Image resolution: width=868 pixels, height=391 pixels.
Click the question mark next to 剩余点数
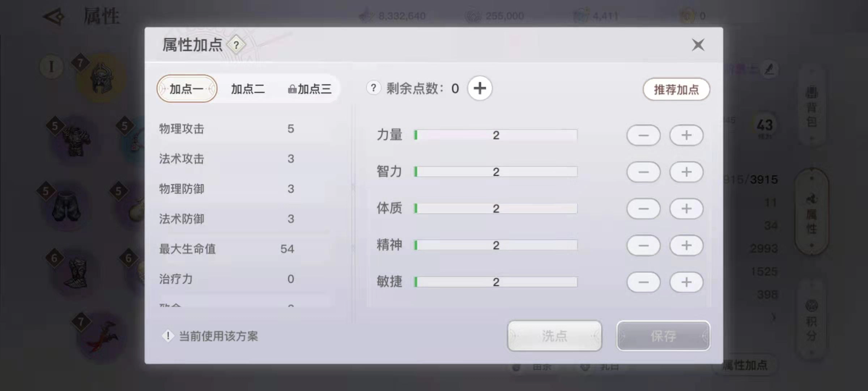click(373, 88)
